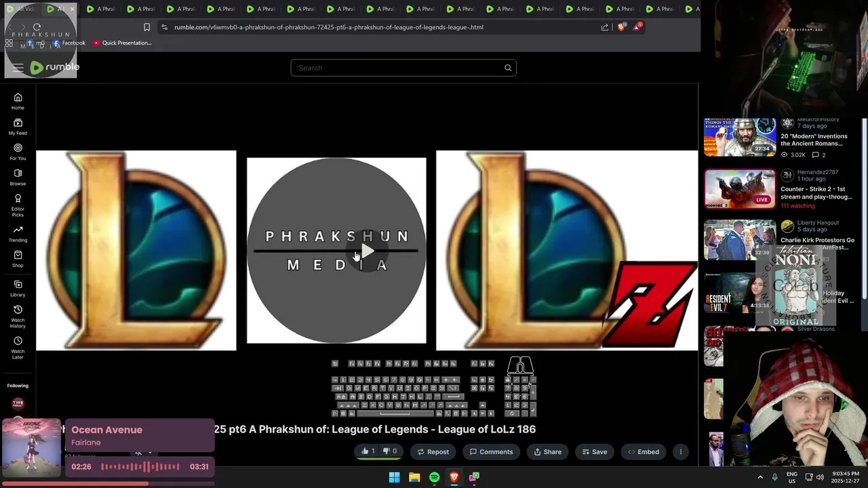Open the hamburger menu next to Rumble logo
This screenshot has height=488, width=868.
point(18,68)
